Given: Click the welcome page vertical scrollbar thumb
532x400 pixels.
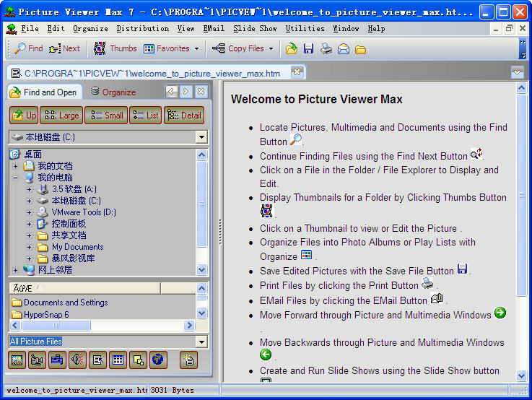Looking at the screenshot, I should click(521, 195).
